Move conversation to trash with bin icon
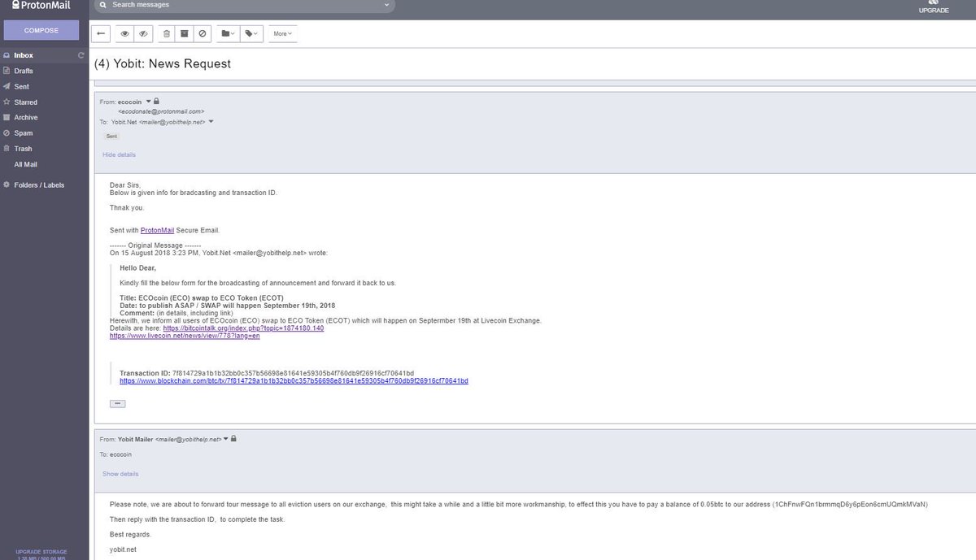The width and height of the screenshot is (976, 560). coord(167,33)
